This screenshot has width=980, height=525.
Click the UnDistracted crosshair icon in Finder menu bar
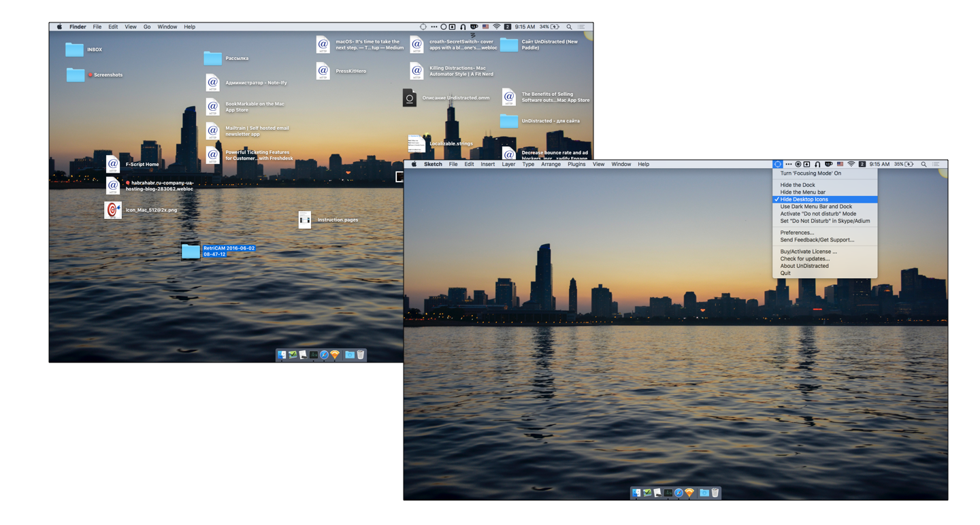click(x=423, y=27)
